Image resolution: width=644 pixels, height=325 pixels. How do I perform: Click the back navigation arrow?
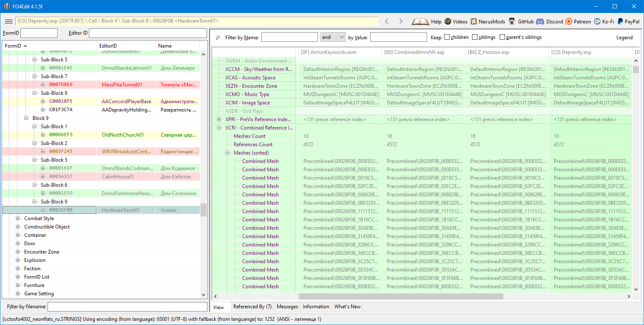[x=387, y=21]
